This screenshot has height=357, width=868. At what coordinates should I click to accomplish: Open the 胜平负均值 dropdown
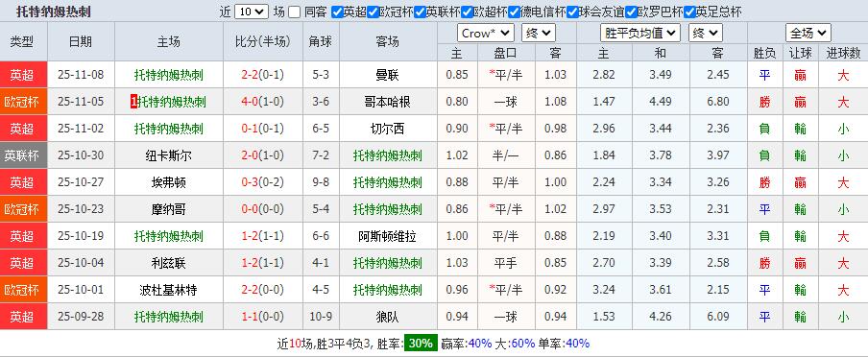640,34
